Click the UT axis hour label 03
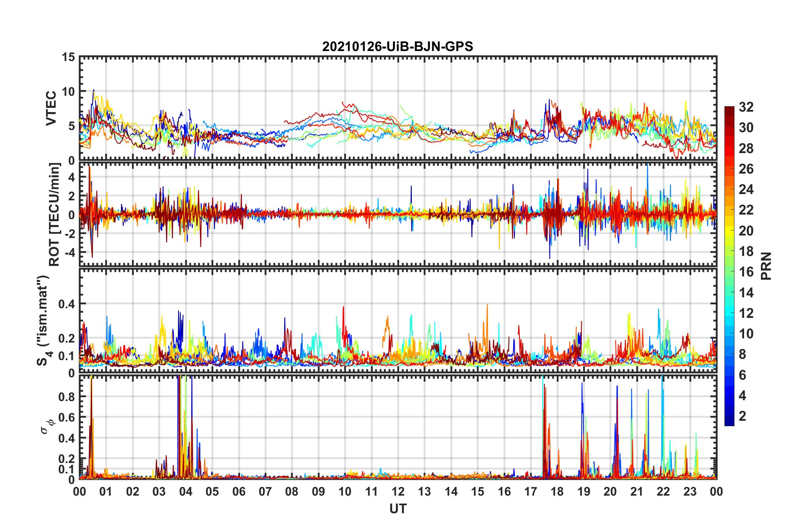Image resolution: width=796 pixels, height=532 pixels. [x=159, y=491]
